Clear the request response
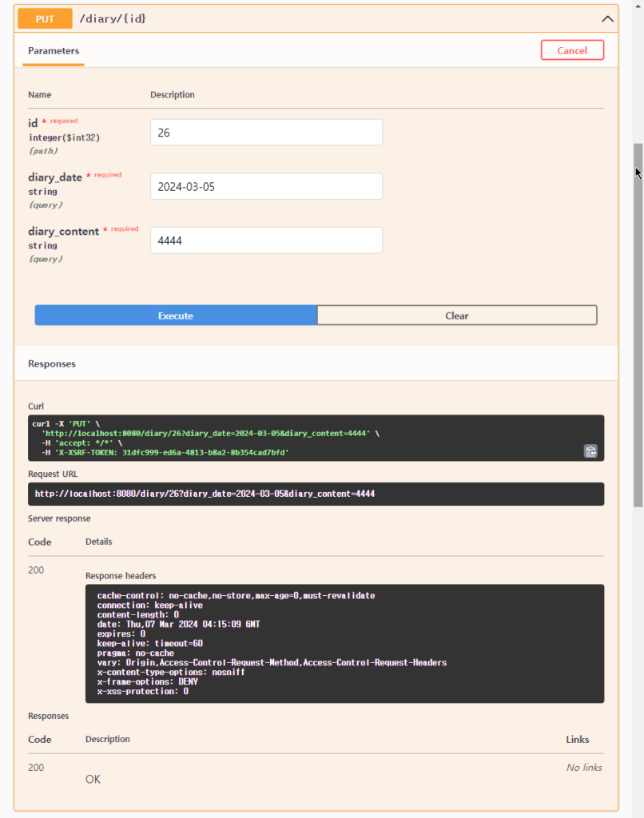The image size is (644, 818). 457,316
